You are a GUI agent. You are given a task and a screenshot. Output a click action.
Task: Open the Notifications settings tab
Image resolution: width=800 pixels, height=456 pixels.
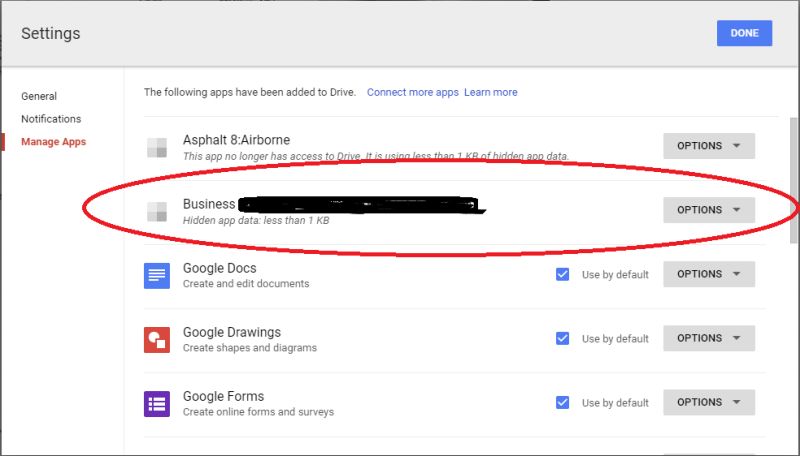click(51, 119)
